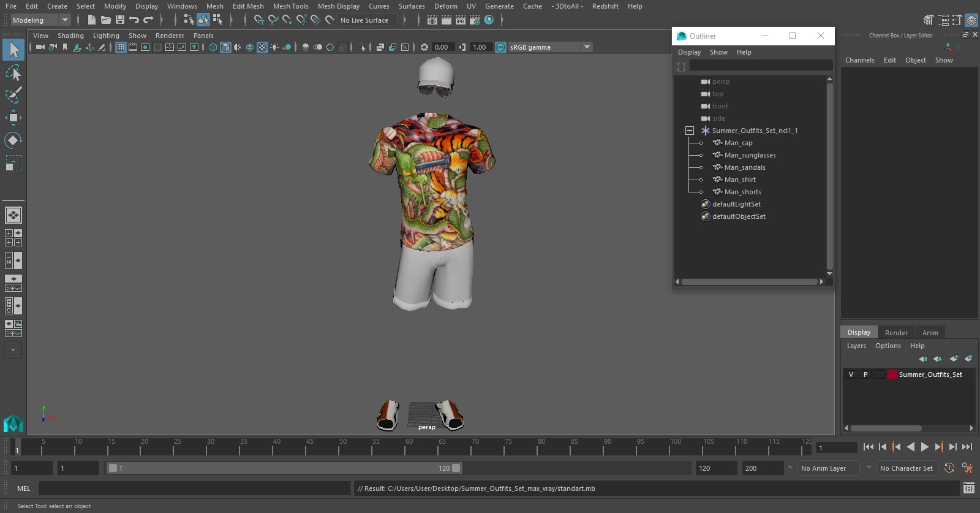Click the time range slider bar

click(x=285, y=468)
